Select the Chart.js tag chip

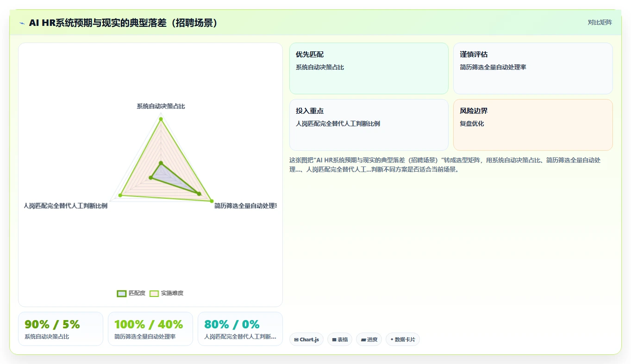[x=306, y=339]
